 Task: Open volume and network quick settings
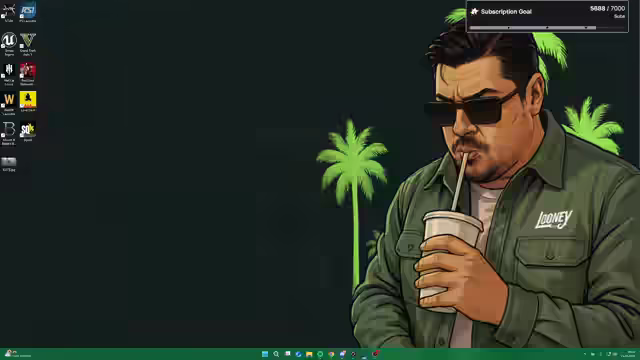click(611, 354)
